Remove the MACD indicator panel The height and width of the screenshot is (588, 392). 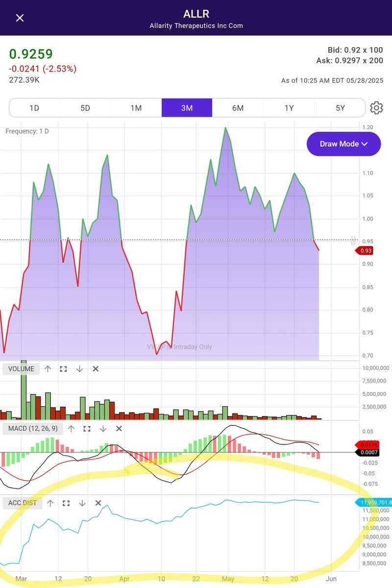point(119,428)
